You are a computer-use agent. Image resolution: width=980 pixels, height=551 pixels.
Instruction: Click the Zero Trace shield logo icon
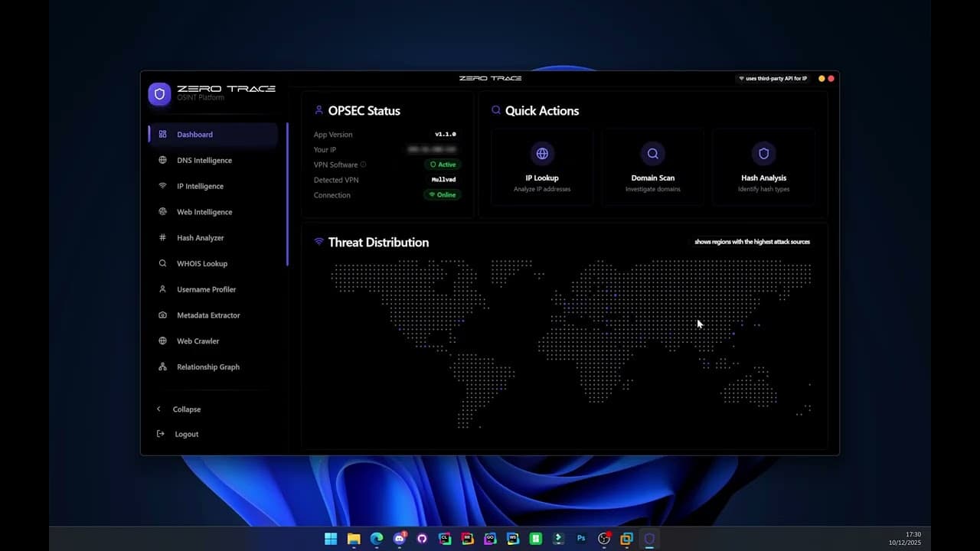coord(159,93)
